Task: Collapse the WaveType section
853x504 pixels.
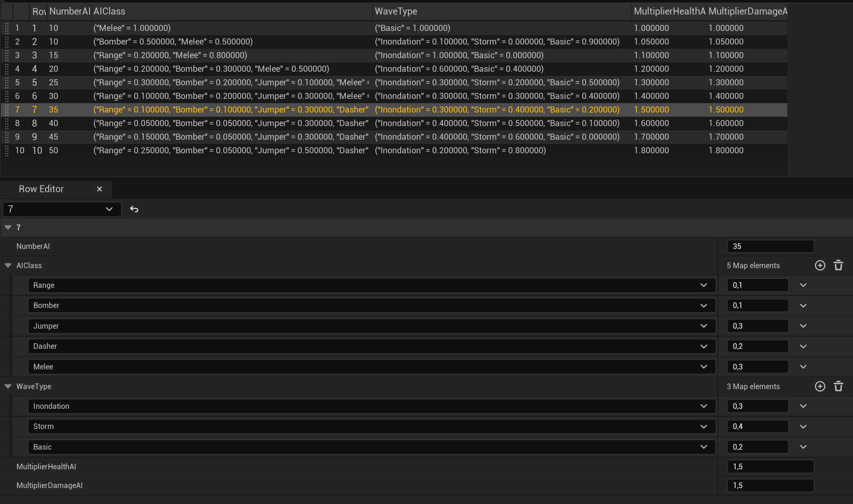Action: [8, 386]
